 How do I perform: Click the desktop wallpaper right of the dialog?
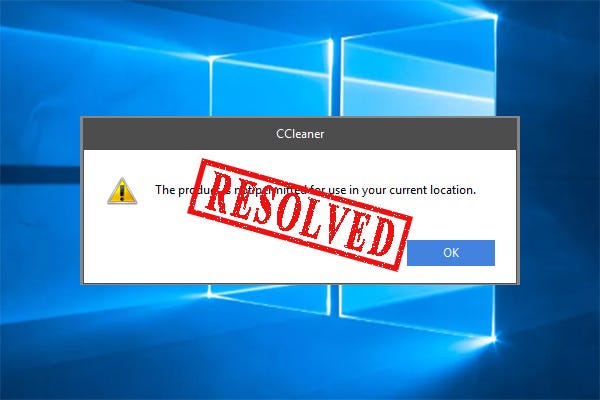coord(560,199)
